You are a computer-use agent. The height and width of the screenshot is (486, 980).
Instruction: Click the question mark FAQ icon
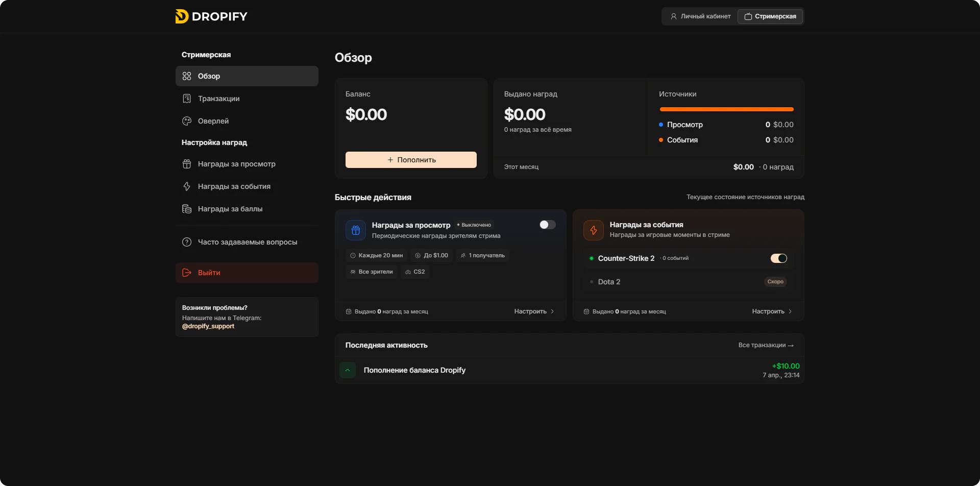(187, 242)
